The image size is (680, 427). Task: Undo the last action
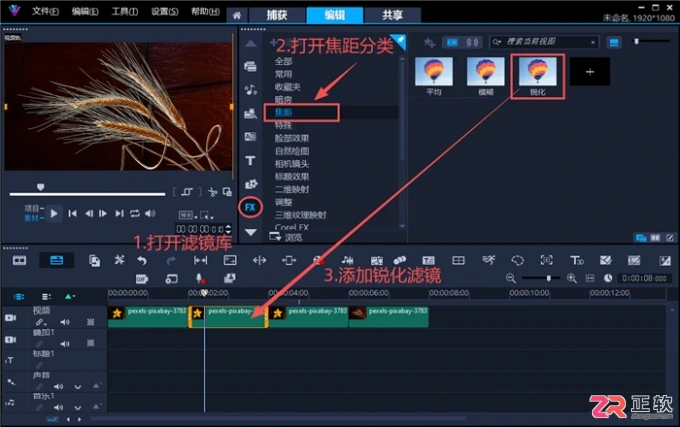[x=142, y=261]
